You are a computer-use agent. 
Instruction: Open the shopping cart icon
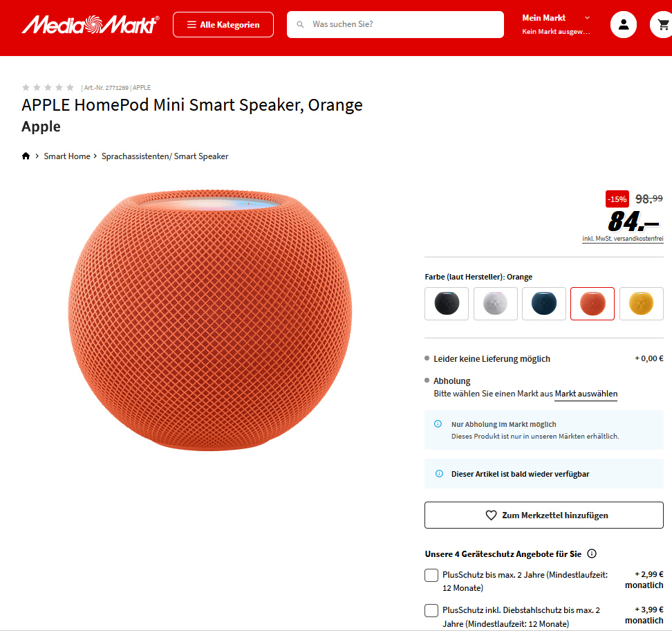click(x=662, y=25)
